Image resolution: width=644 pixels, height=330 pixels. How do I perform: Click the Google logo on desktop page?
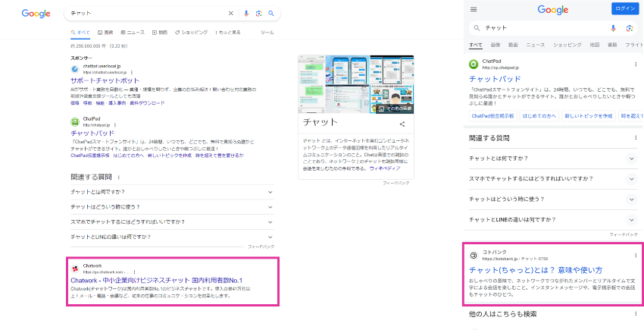[36, 14]
